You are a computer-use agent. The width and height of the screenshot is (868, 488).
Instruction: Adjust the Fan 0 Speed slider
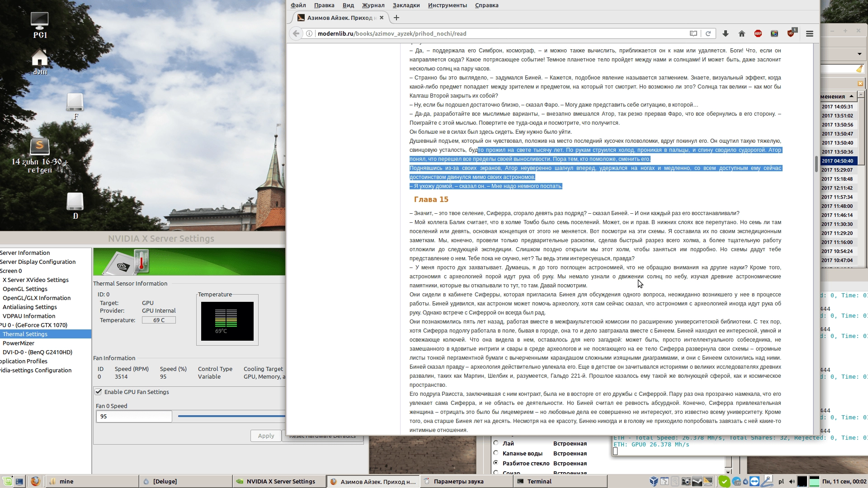click(x=231, y=416)
